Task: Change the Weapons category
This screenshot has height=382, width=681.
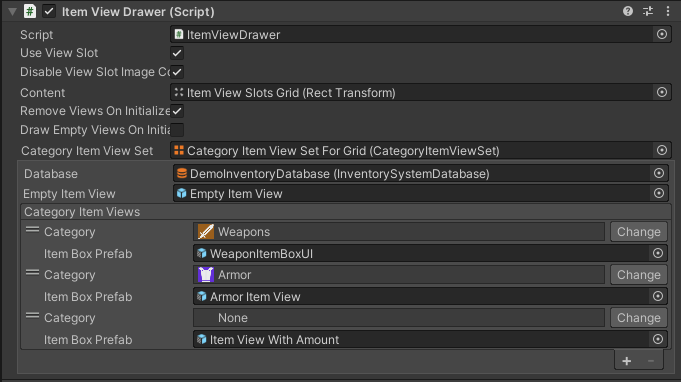Action: tap(638, 232)
